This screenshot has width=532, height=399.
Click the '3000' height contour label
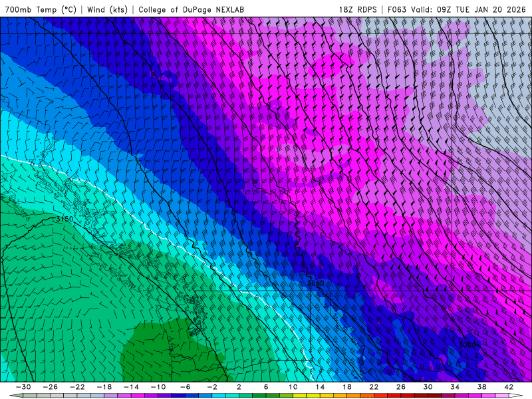(x=467, y=344)
